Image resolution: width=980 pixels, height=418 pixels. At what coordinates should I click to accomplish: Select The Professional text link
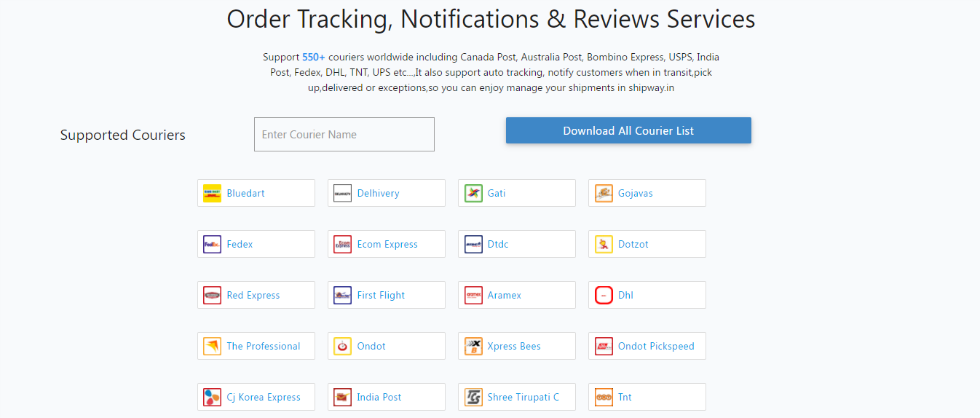click(x=264, y=346)
